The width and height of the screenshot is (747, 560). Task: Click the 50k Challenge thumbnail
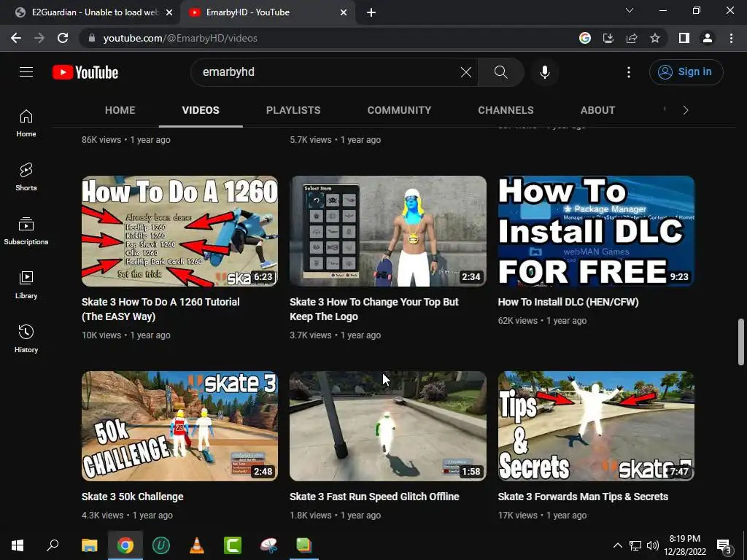click(179, 426)
